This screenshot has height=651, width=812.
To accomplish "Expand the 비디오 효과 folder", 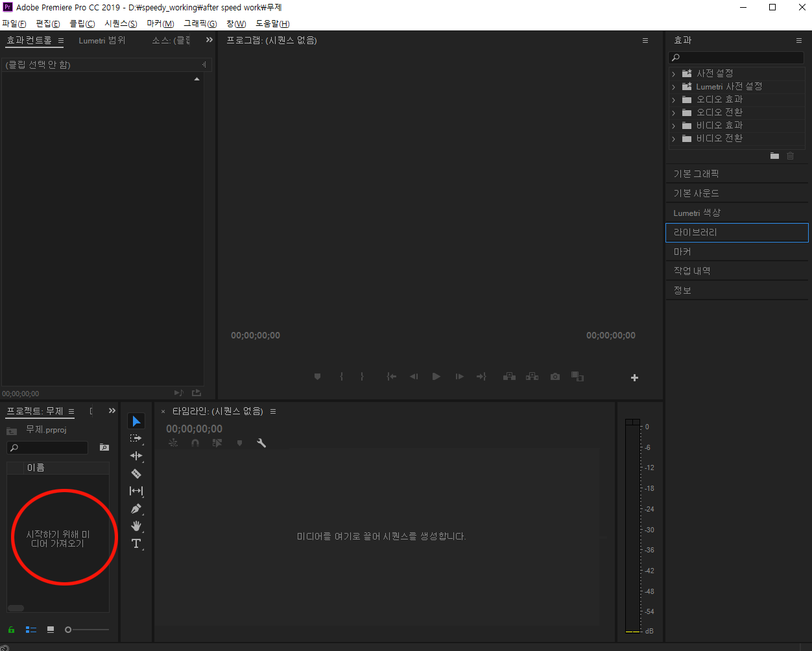I will tap(674, 126).
